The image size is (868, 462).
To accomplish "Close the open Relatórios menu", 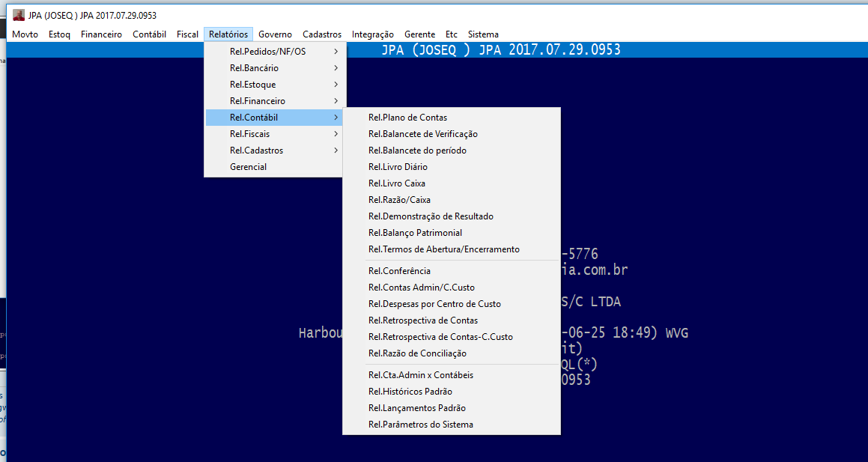I will (228, 34).
